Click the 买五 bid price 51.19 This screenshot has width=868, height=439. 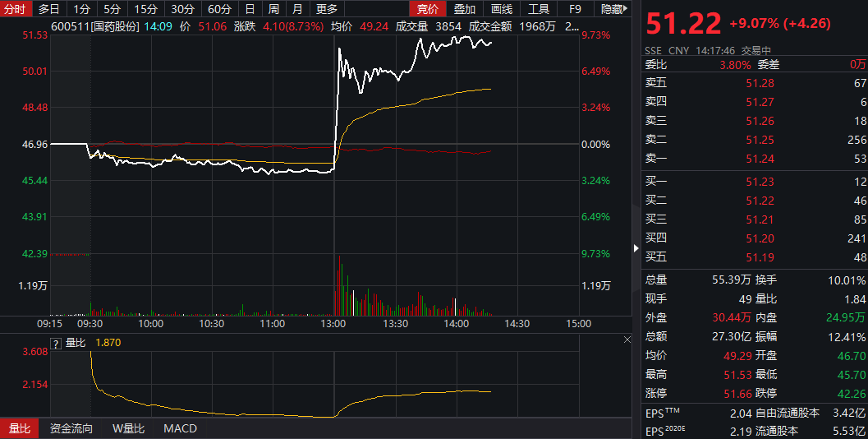pyautogui.click(x=760, y=257)
